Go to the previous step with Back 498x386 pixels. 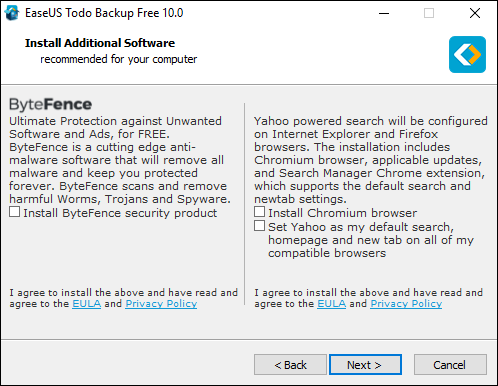290,365
